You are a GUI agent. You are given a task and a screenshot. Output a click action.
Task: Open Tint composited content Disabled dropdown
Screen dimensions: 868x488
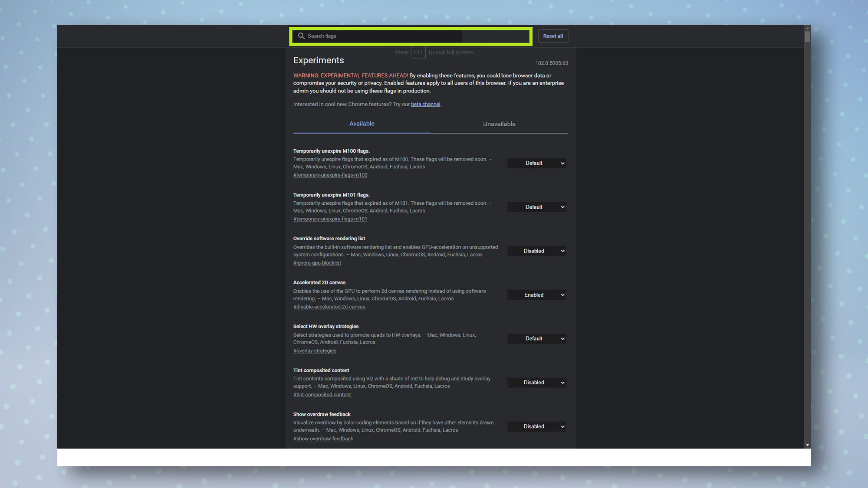(537, 383)
